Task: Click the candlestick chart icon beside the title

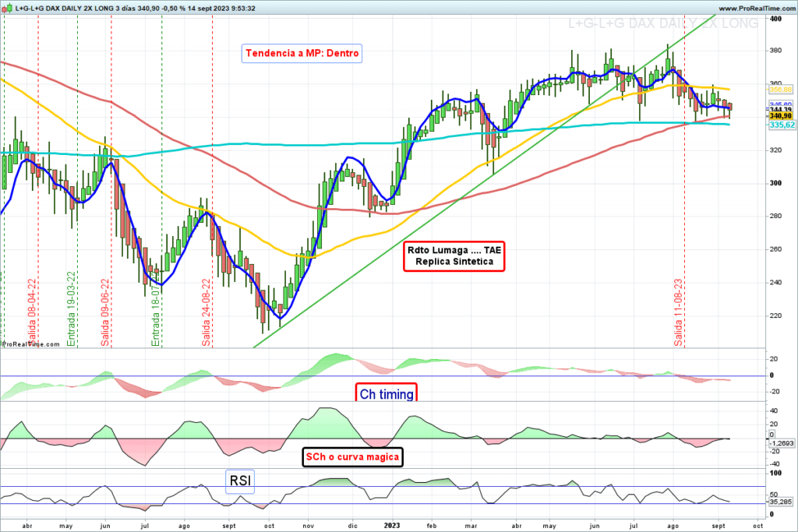Action: point(6,8)
